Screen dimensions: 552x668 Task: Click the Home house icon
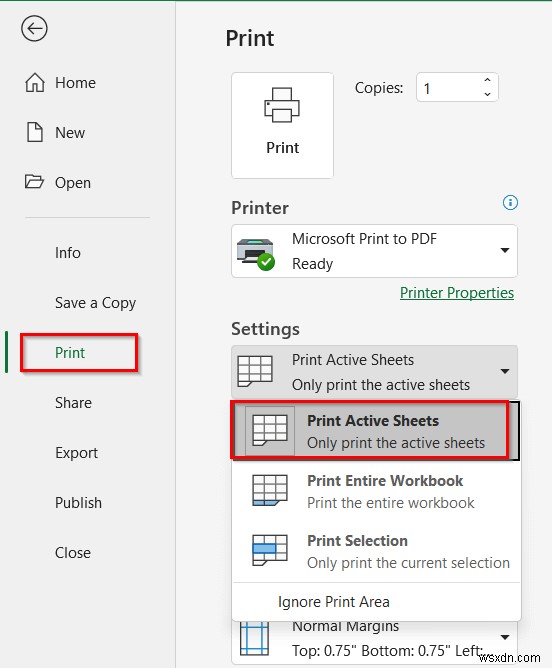click(34, 82)
